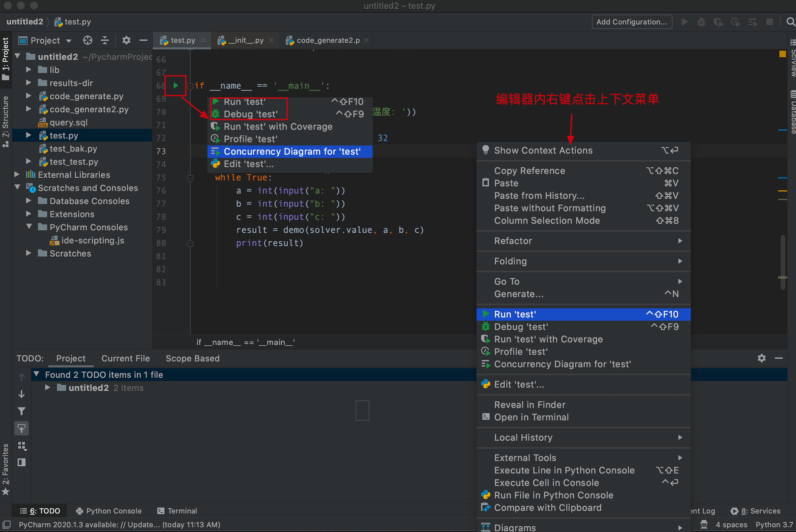This screenshot has height=532, width=796.
Task: Close the test.py editor tab
Action: 203,40
